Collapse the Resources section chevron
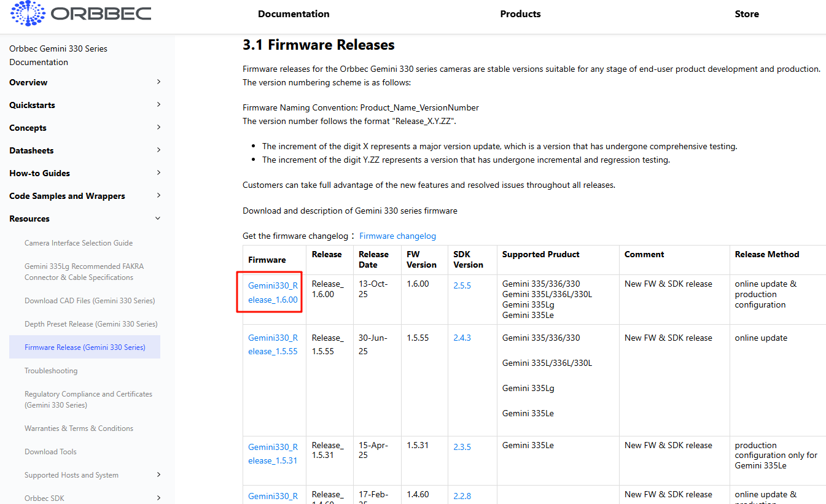 click(158, 219)
